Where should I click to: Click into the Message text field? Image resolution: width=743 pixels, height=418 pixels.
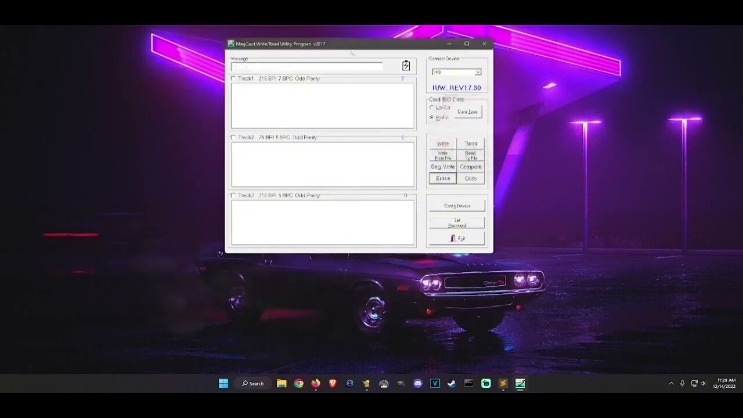coord(307,66)
